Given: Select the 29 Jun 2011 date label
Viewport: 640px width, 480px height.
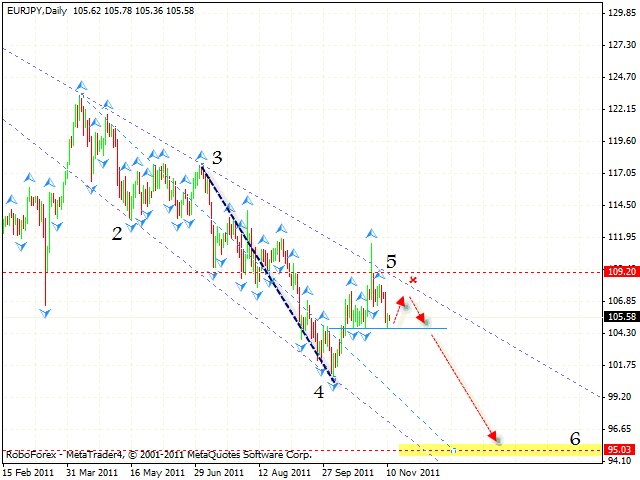Looking at the screenshot, I should tap(220, 471).
